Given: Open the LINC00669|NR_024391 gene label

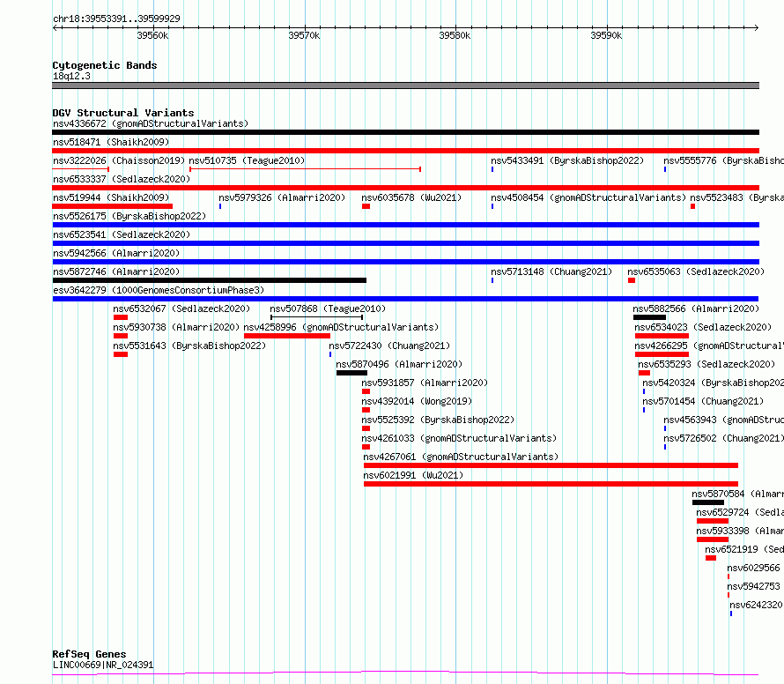Looking at the screenshot, I should click(x=103, y=665).
